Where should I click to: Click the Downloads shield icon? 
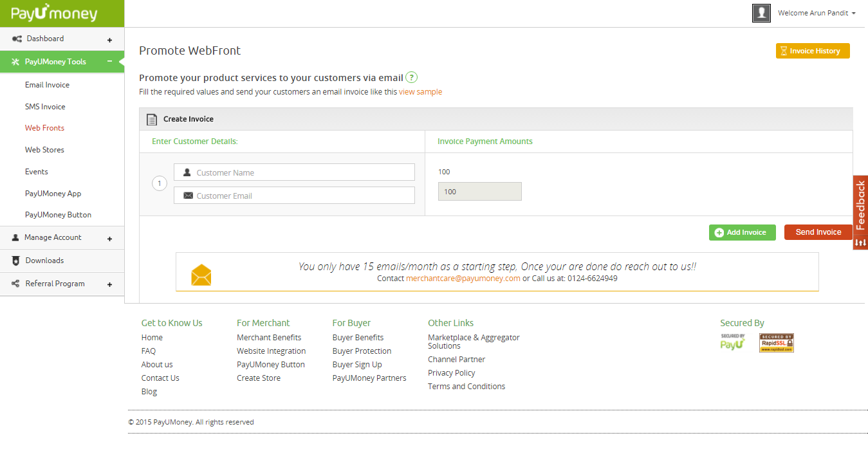coord(16,261)
